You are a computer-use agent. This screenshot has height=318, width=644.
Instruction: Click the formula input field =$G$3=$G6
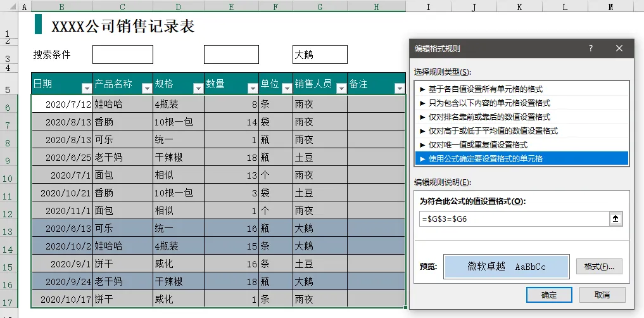point(514,219)
